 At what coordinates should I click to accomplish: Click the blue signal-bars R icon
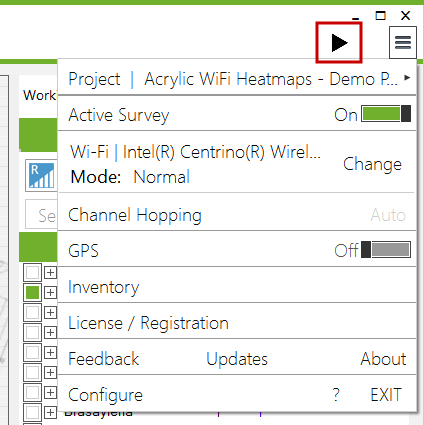point(41,175)
